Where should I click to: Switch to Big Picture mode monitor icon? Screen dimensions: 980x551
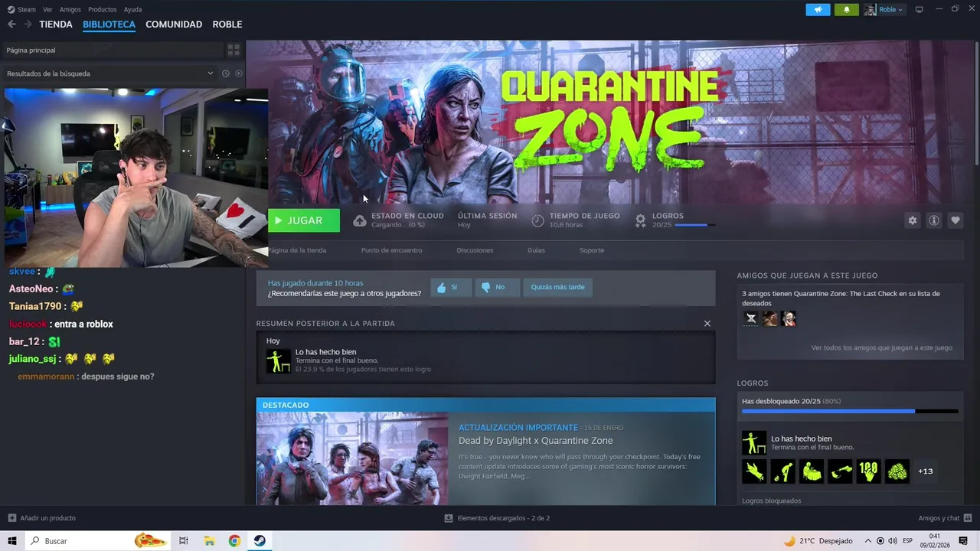click(920, 9)
